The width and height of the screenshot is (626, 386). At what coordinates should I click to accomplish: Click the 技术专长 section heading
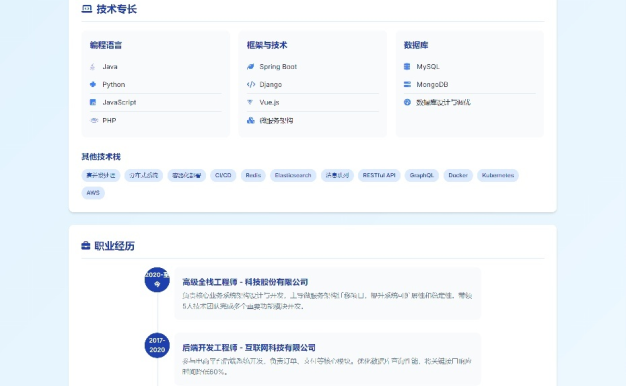(117, 9)
